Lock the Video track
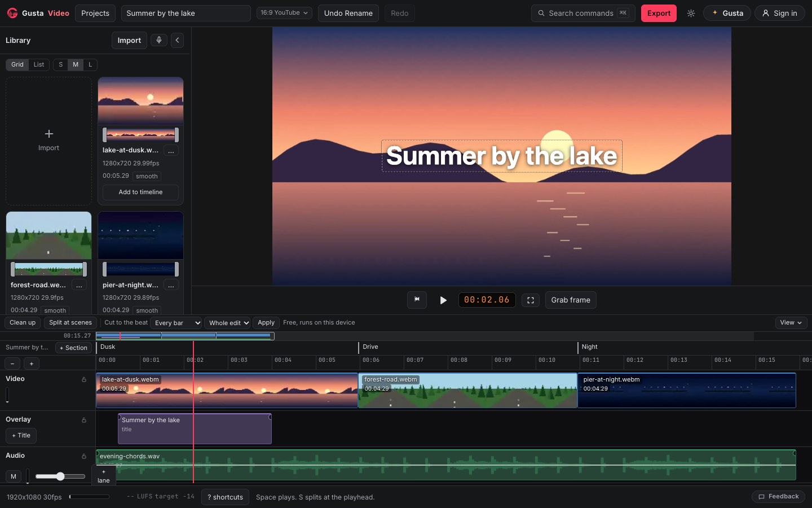This screenshot has height=508, width=812. [x=84, y=379]
